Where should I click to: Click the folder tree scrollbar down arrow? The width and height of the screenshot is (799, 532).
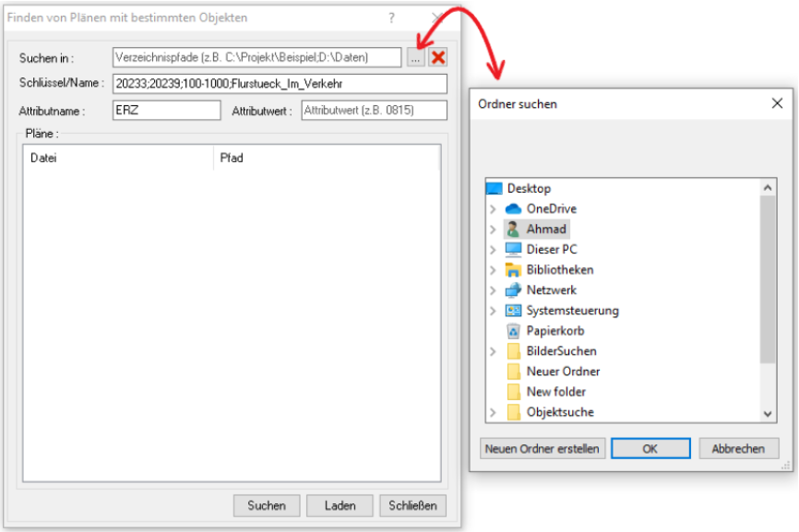click(769, 414)
